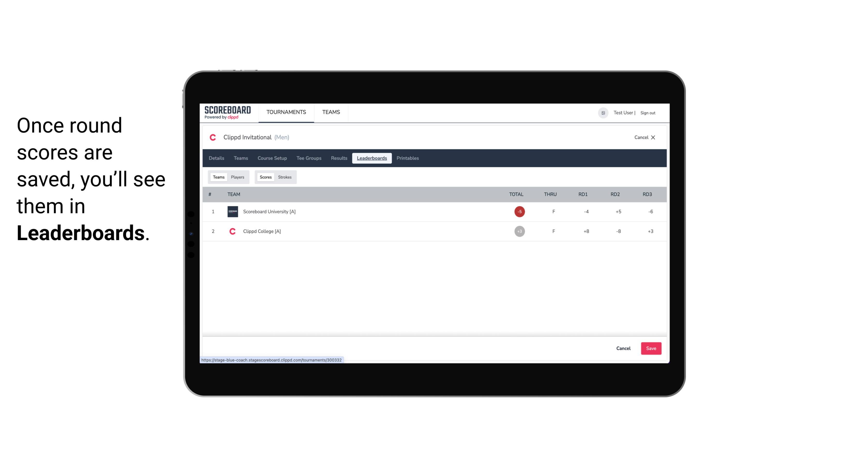
Task: Select the Tee Groups tab
Action: pos(309,158)
